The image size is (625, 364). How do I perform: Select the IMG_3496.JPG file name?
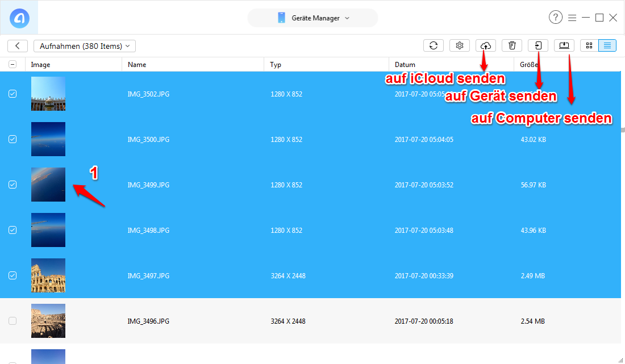click(148, 321)
